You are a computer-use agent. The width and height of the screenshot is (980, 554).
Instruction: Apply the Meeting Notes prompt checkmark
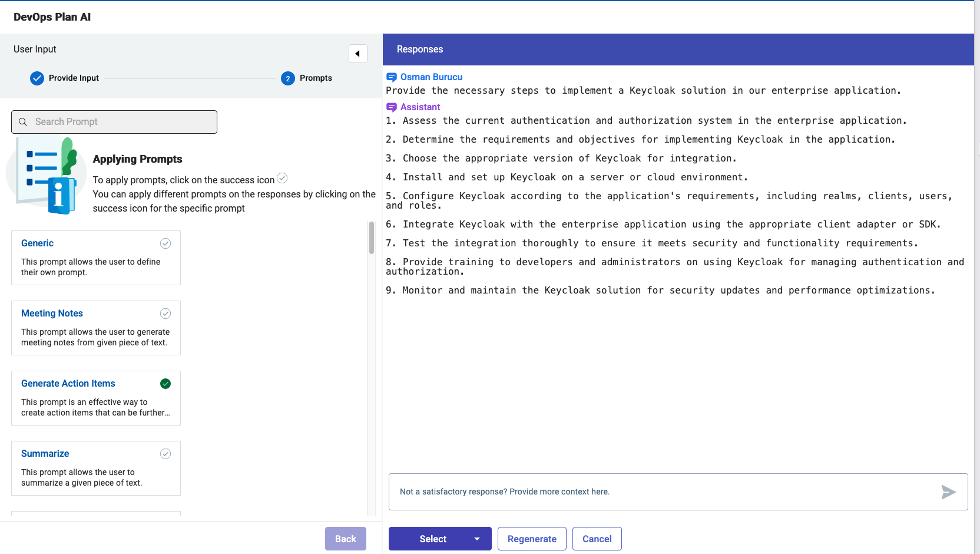tap(165, 314)
